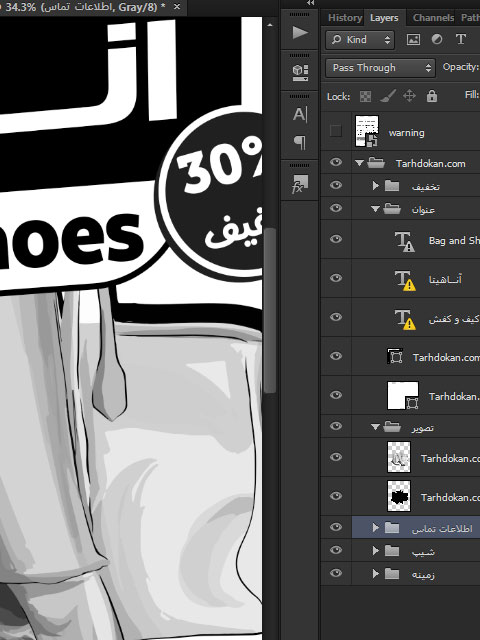Hide the Tarhdokan.com group
Image resolution: width=480 pixels, height=640 pixels.
click(x=336, y=162)
